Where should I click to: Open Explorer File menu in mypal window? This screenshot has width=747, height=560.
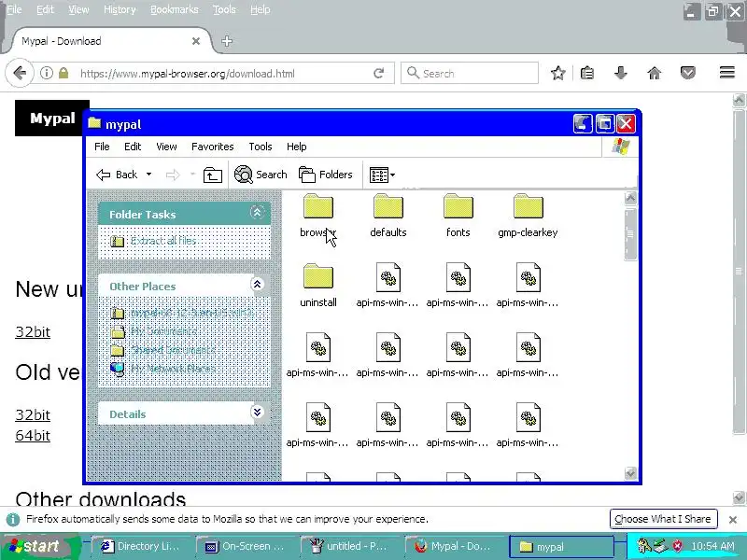point(102,147)
